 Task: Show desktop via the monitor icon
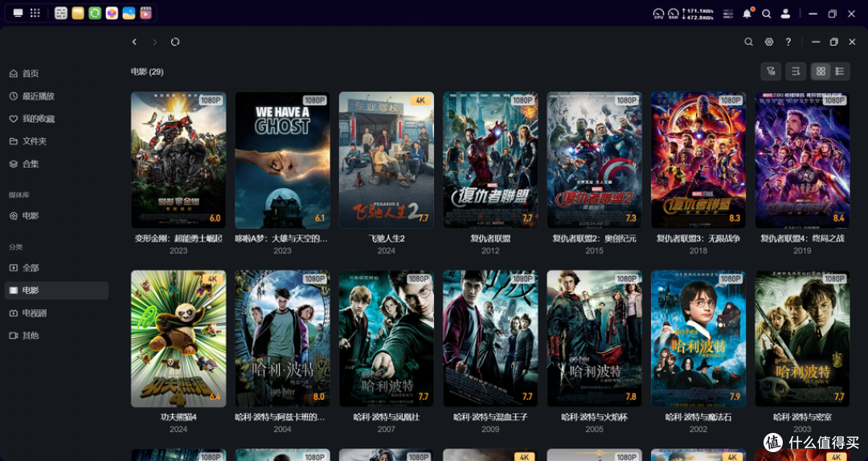18,14
